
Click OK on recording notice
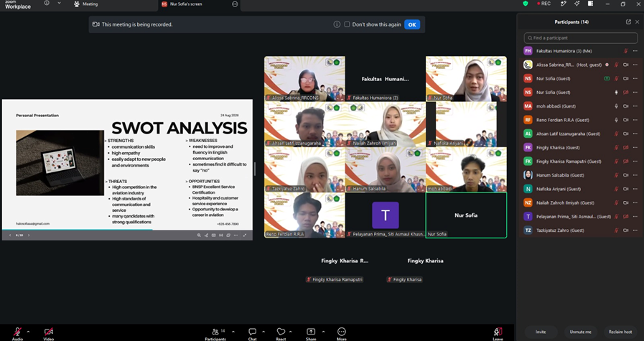(x=412, y=24)
